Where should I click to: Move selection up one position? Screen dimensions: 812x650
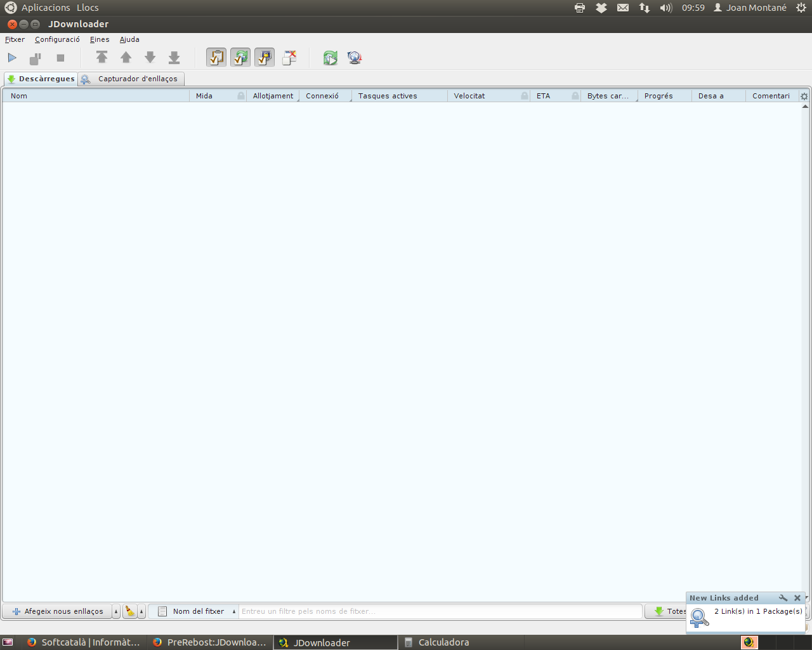(126, 58)
